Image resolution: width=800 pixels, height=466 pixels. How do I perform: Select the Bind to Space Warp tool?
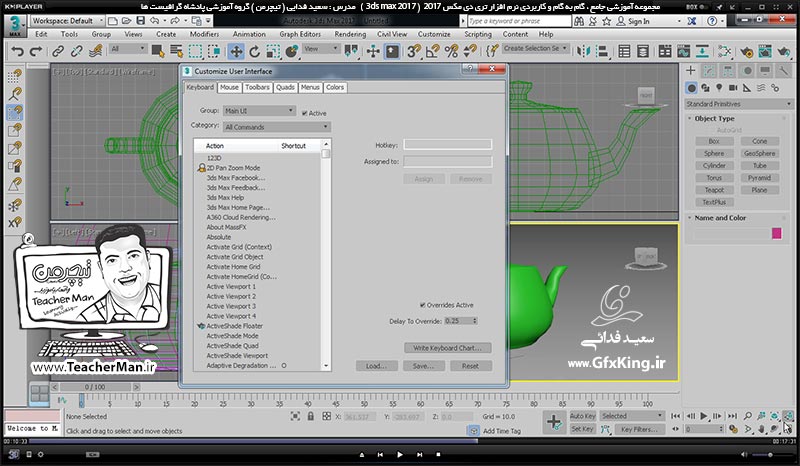point(95,51)
